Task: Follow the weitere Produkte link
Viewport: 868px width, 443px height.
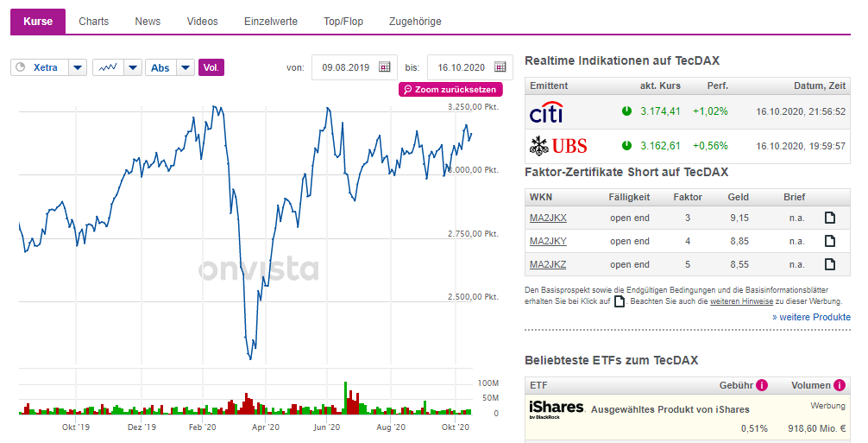Action: pyautogui.click(x=811, y=317)
